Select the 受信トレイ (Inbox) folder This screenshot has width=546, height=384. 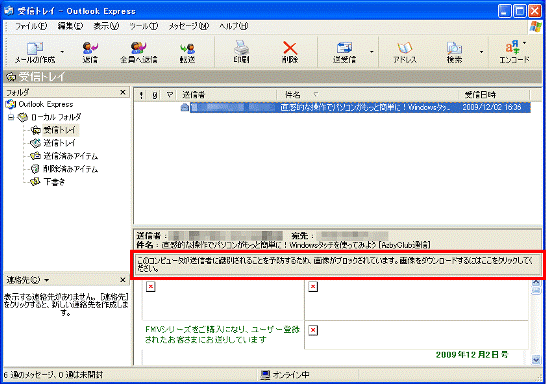pyautogui.click(x=60, y=130)
